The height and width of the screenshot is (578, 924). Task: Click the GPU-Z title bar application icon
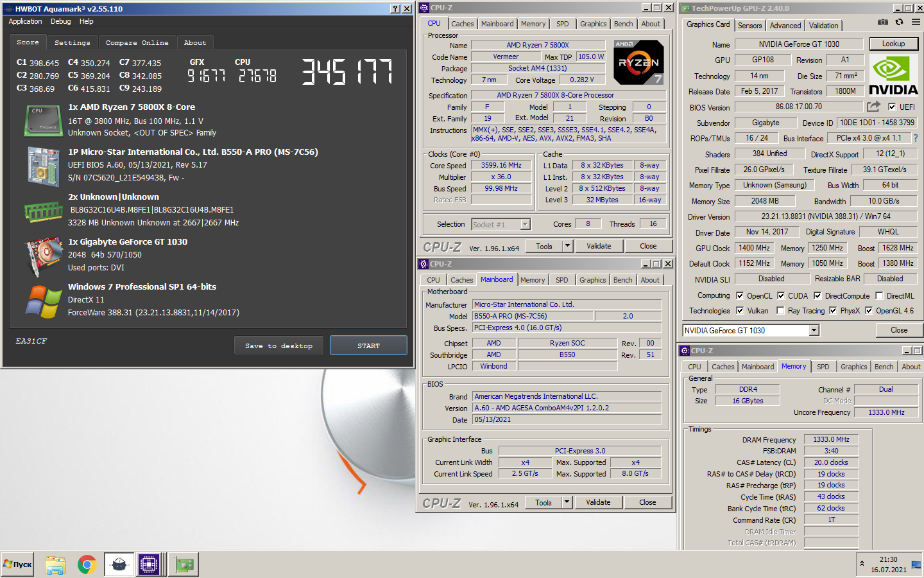(685, 8)
